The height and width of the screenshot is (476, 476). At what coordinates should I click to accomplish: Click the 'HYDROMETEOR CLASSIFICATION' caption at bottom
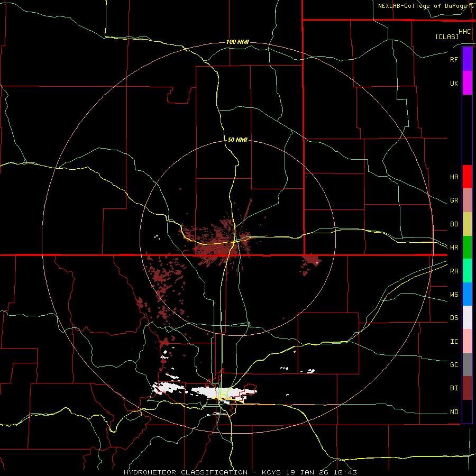[x=186, y=472]
